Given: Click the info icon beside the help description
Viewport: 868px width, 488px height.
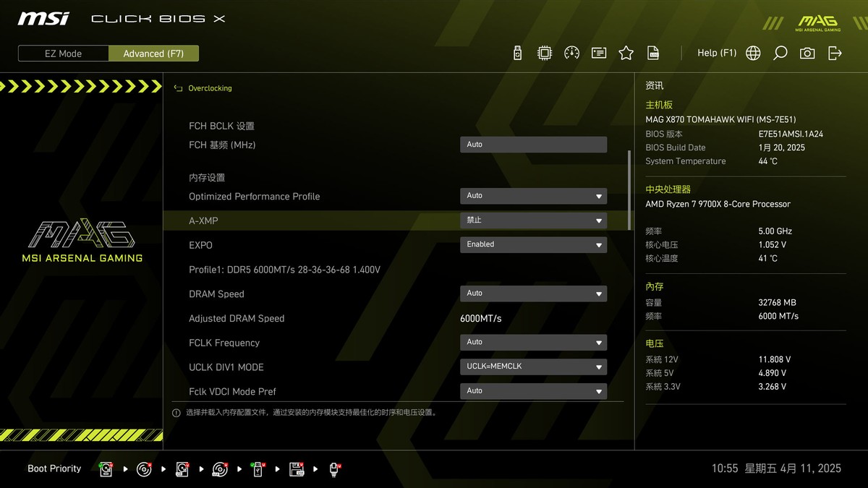Looking at the screenshot, I should 176,413.
